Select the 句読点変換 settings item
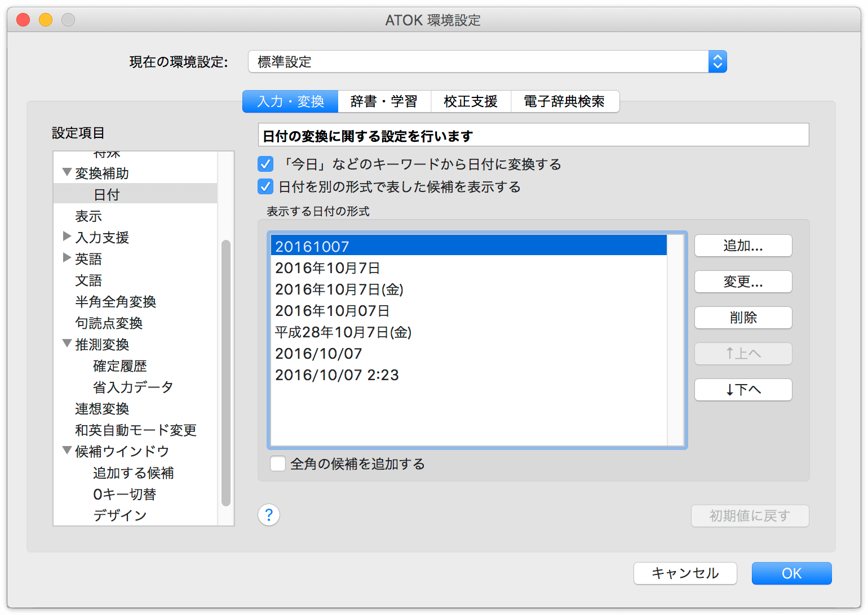The height and width of the screenshot is (615, 868). pos(135,323)
